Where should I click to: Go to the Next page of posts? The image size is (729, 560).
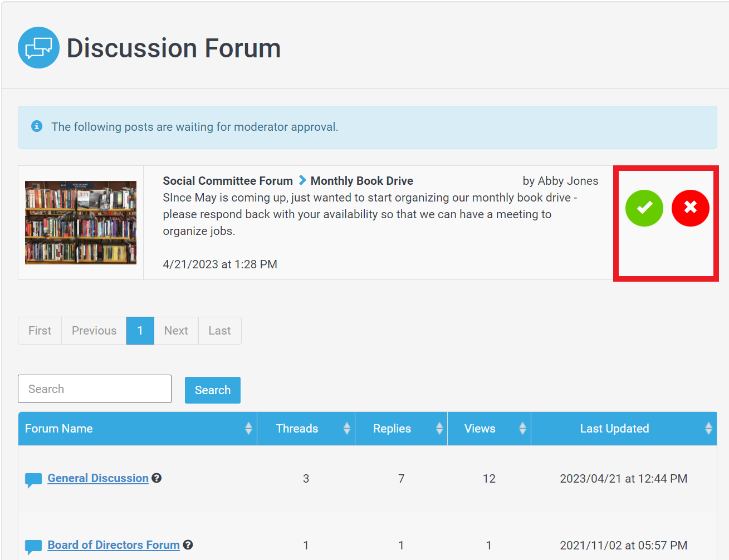[176, 331]
